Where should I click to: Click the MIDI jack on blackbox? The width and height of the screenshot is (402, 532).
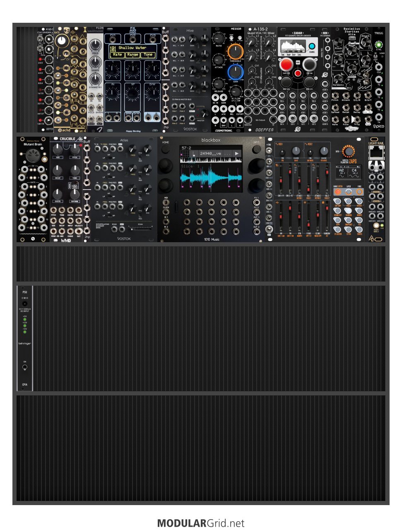click(x=166, y=203)
